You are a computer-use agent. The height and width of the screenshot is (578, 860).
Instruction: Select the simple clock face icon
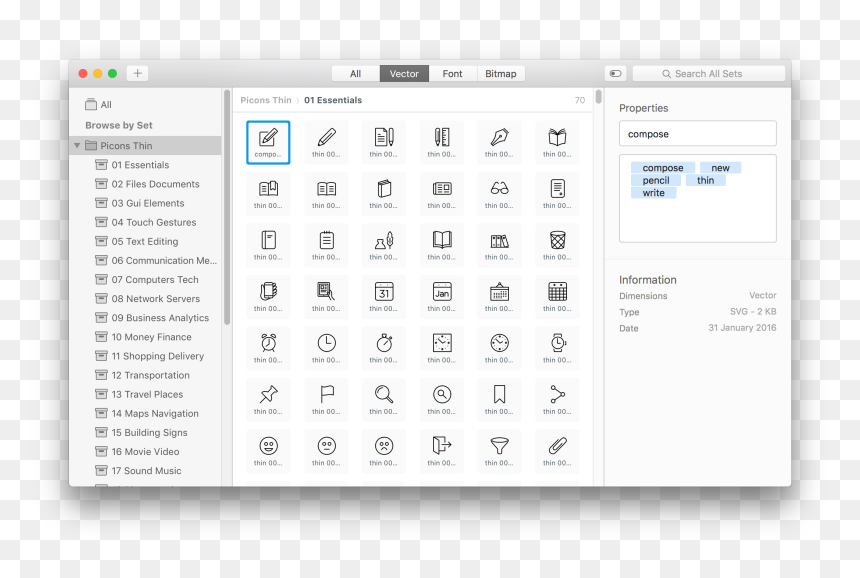tap(326, 348)
